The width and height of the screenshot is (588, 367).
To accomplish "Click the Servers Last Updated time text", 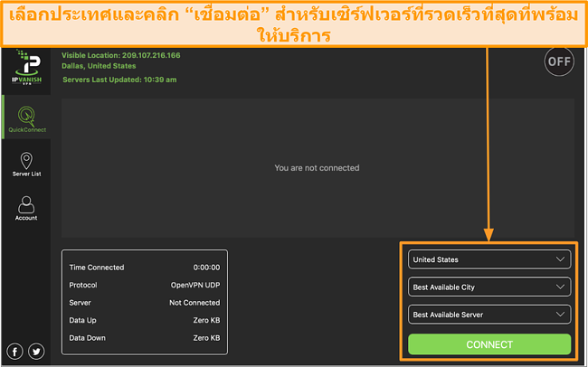I will pyautogui.click(x=119, y=80).
